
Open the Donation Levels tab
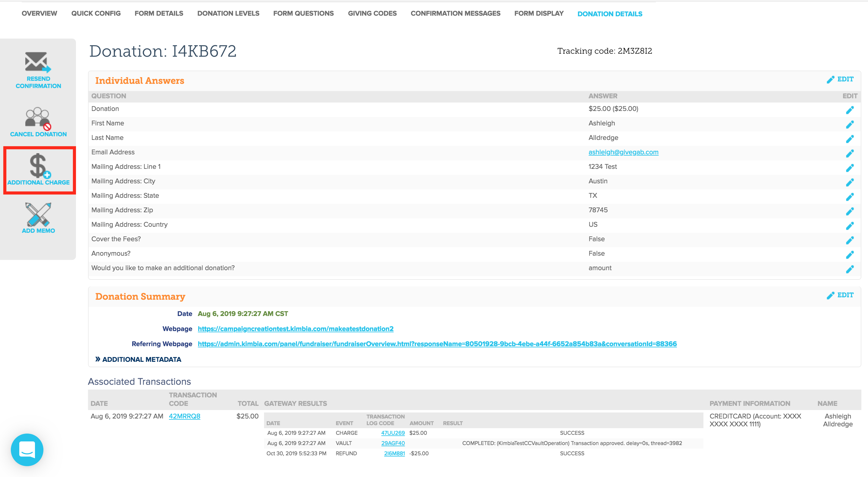point(228,14)
